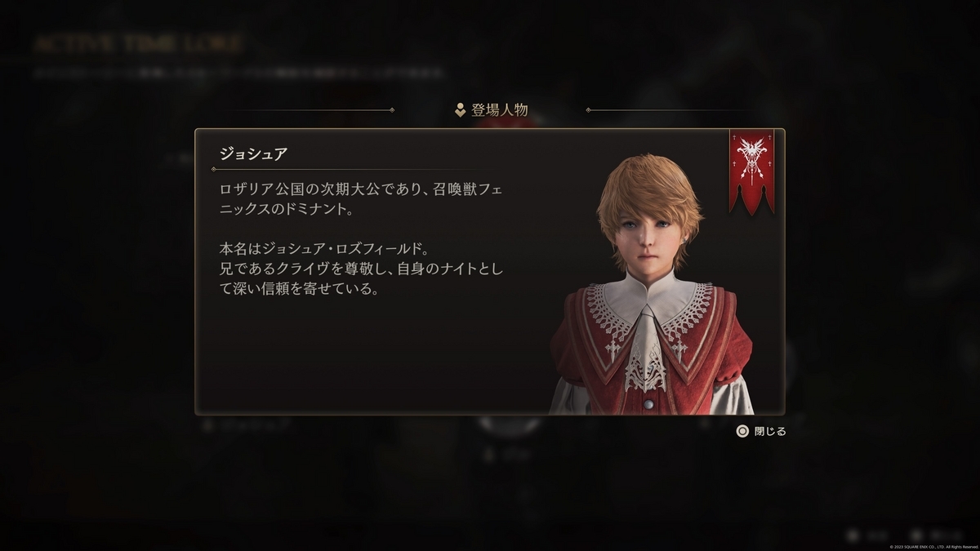Click the 登場人物 character category icon
Image resolution: width=980 pixels, height=551 pixels.
[461, 110]
